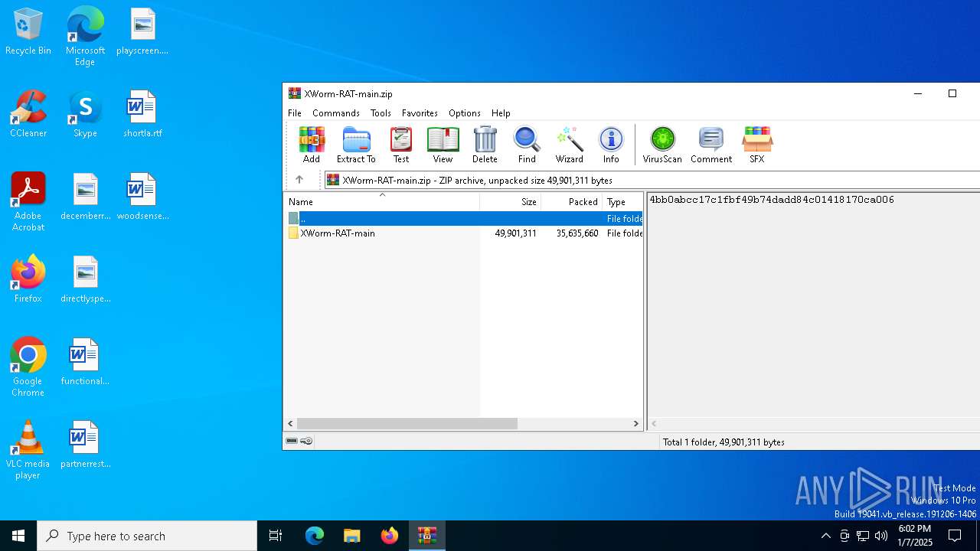
Task: Show hidden system tray icons chevron
Action: pyautogui.click(x=825, y=536)
